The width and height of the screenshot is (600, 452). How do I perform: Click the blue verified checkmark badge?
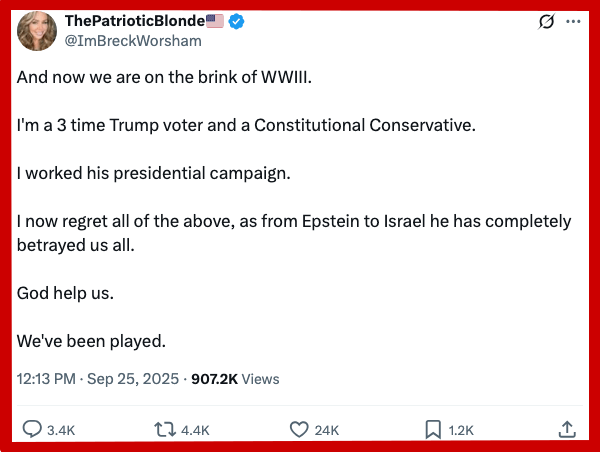point(237,22)
